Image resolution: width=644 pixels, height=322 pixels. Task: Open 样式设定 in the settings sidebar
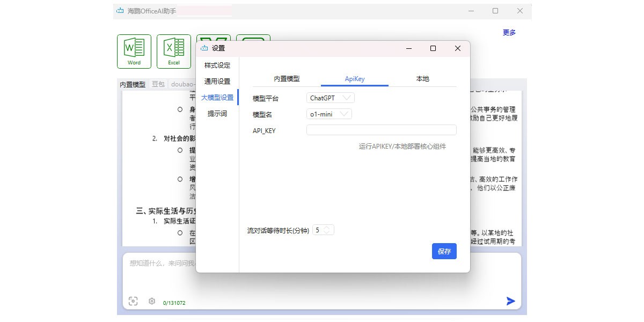(x=217, y=65)
